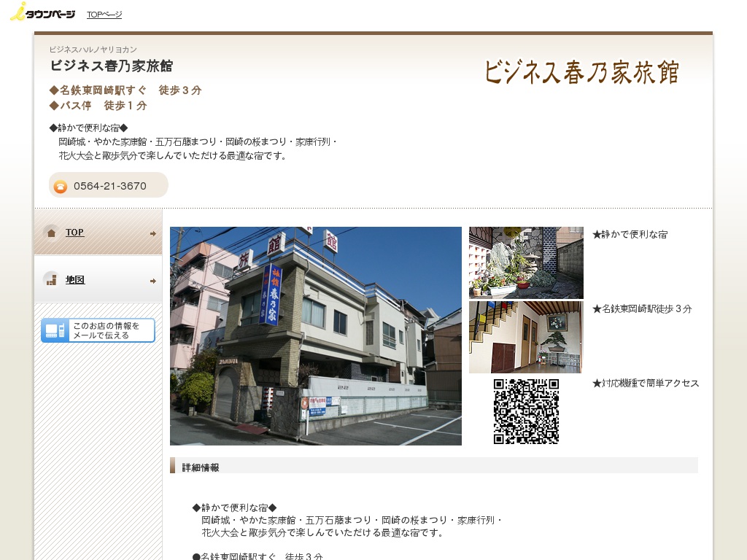The width and height of the screenshot is (747, 560).
Task: Click the text ◆バス停 徒歩１分
Action: click(98, 106)
